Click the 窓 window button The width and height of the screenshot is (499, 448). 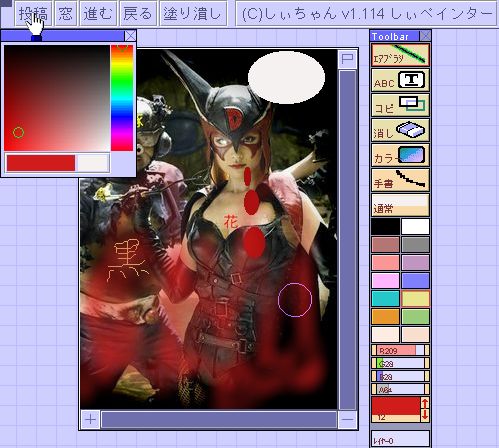click(x=65, y=14)
